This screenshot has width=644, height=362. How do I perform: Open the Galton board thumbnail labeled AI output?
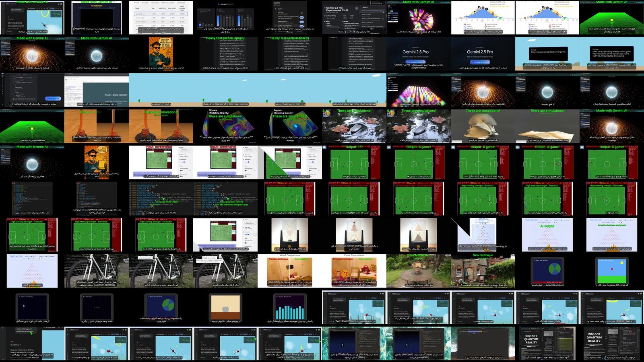(547, 234)
